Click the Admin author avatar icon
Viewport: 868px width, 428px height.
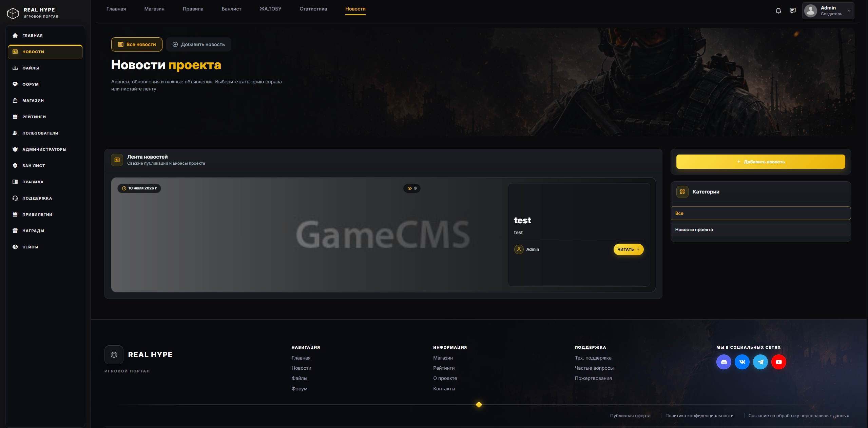click(x=519, y=249)
